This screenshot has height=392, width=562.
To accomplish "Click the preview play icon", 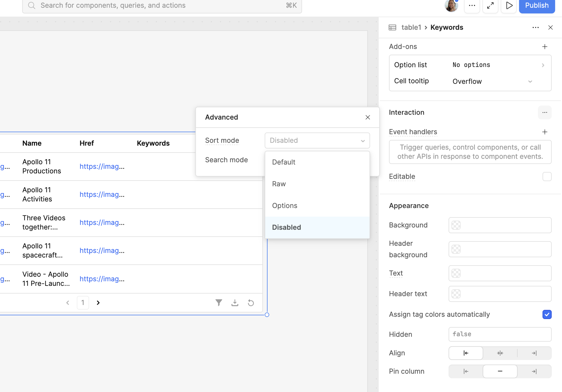I will point(509,5).
